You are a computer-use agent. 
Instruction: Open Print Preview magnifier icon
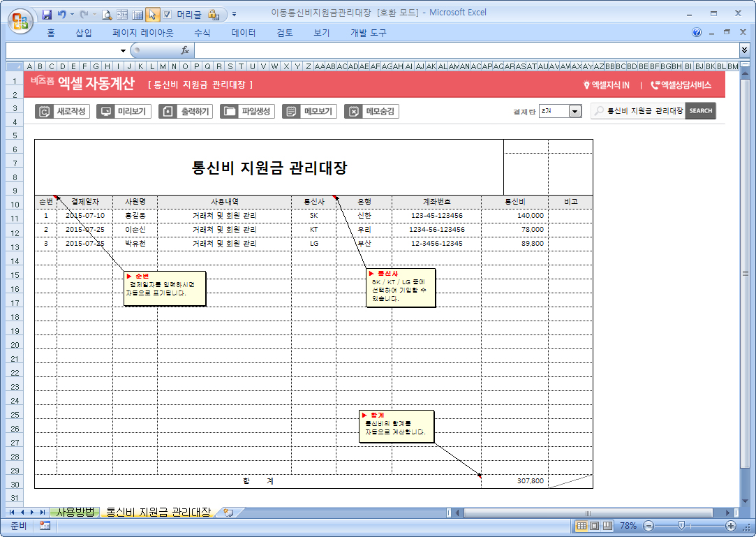(x=107, y=15)
